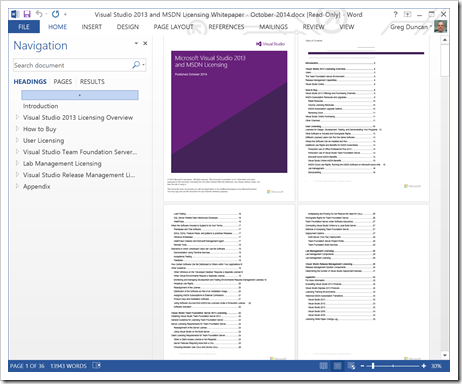This screenshot has width=462, height=384.
Task: Go to Visual Studio 2013 Licensing Overview
Action: coord(78,117)
